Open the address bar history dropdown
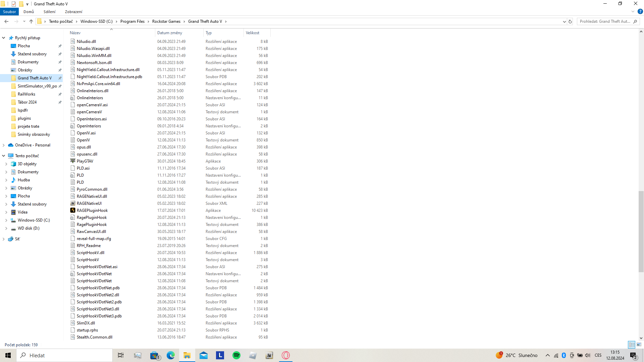 coord(564,21)
